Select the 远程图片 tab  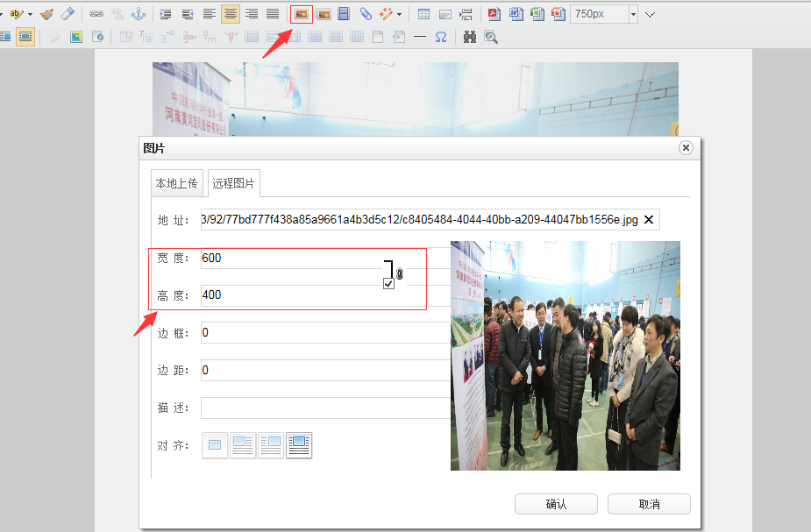tap(233, 183)
